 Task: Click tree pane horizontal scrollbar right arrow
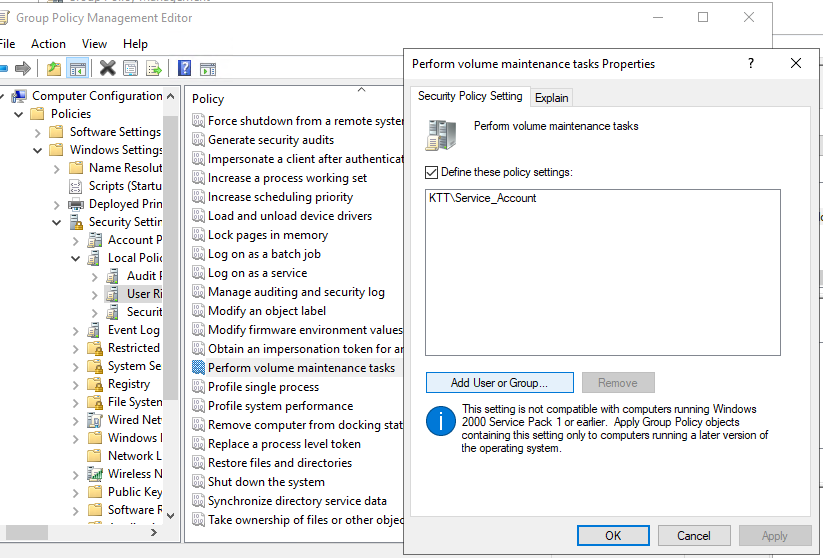point(154,532)
